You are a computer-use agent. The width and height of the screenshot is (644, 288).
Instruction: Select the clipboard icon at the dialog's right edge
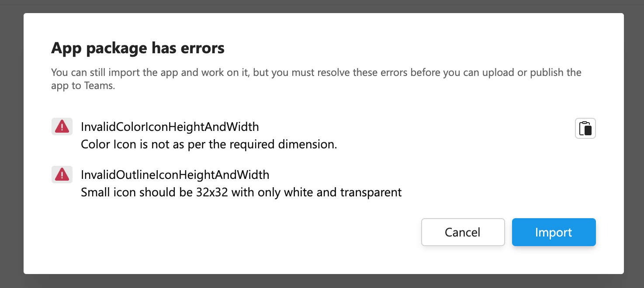585,128
